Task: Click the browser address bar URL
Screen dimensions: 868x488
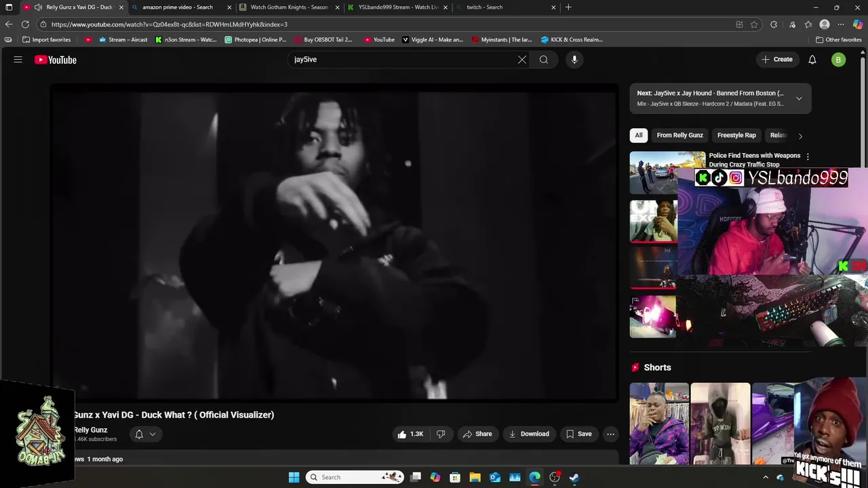Action: click(x=170, y=24)
